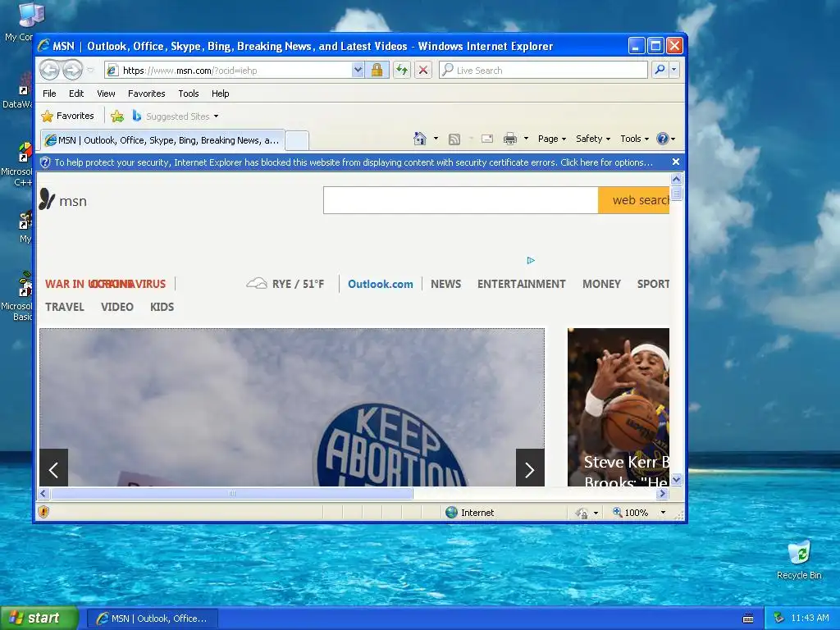Click the Live Search magnifier button
Image resolution: width=840 pixels, height=630 pixels.
pos(660,70)
